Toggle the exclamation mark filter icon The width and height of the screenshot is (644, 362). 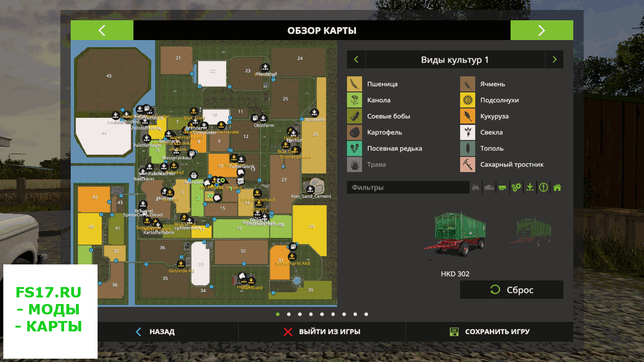(544, 188)
